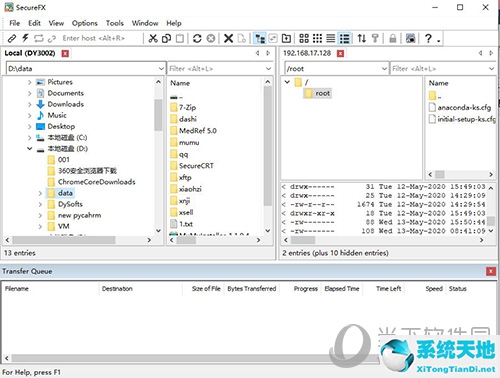Click the local tree vertical scrollbar thumb
500x378 pixels.
[x=158, y=115]
